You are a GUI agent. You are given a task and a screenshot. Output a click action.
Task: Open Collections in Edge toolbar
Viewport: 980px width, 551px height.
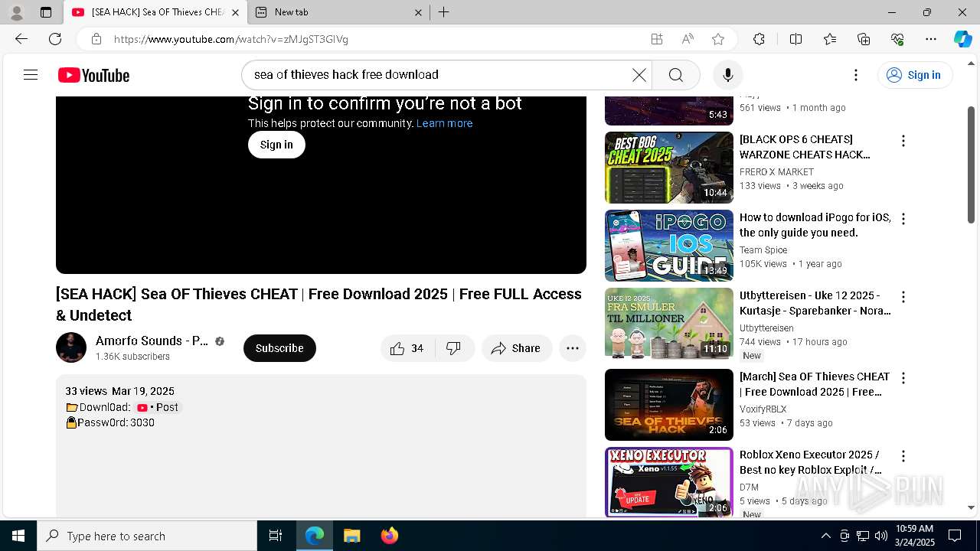[864, 39]
